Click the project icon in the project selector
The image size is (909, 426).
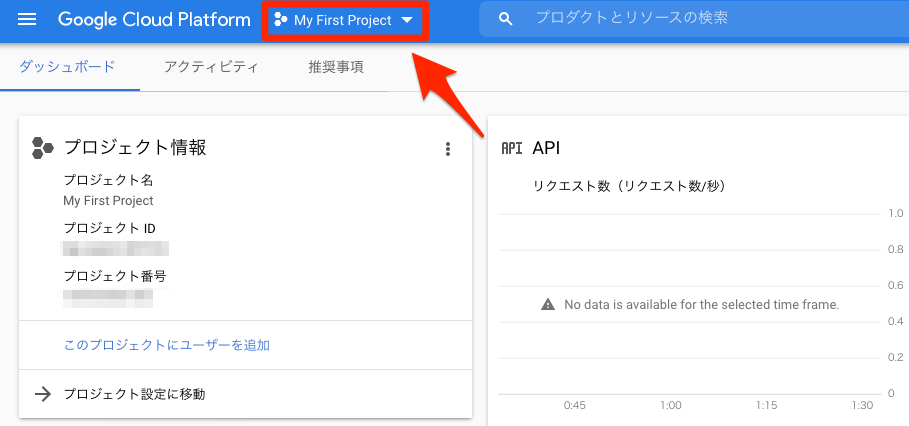(x=281, y=21)
